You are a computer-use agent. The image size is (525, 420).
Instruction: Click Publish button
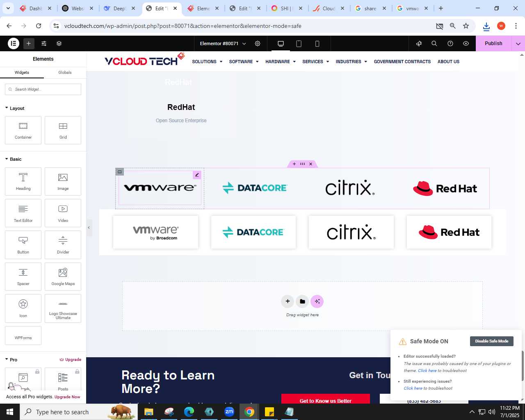493,43
